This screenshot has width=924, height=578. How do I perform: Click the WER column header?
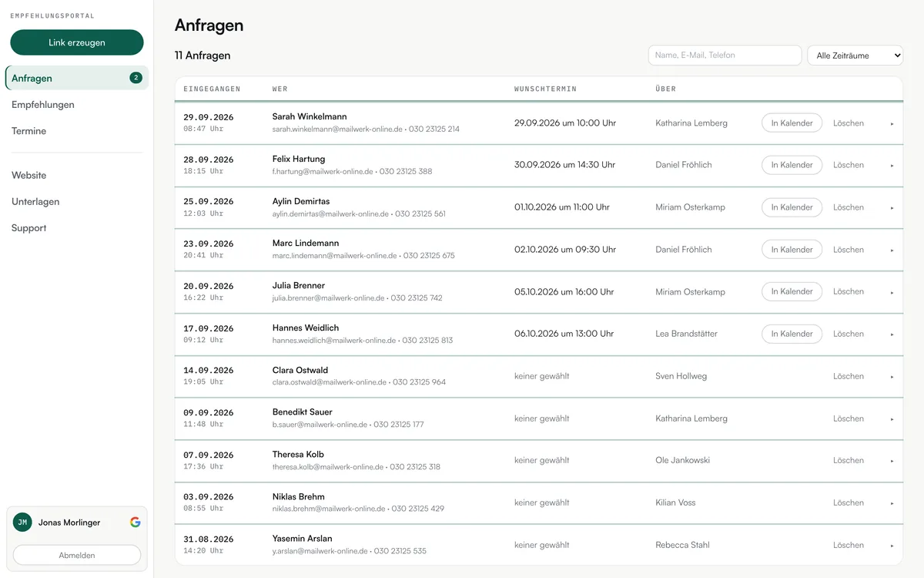click(x=280, y=89)
